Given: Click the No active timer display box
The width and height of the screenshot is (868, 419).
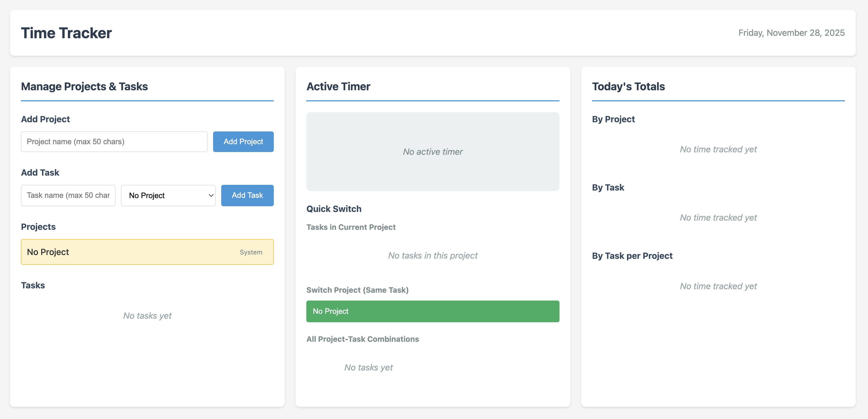Looking at the screenshot, I should click(433, 152).
